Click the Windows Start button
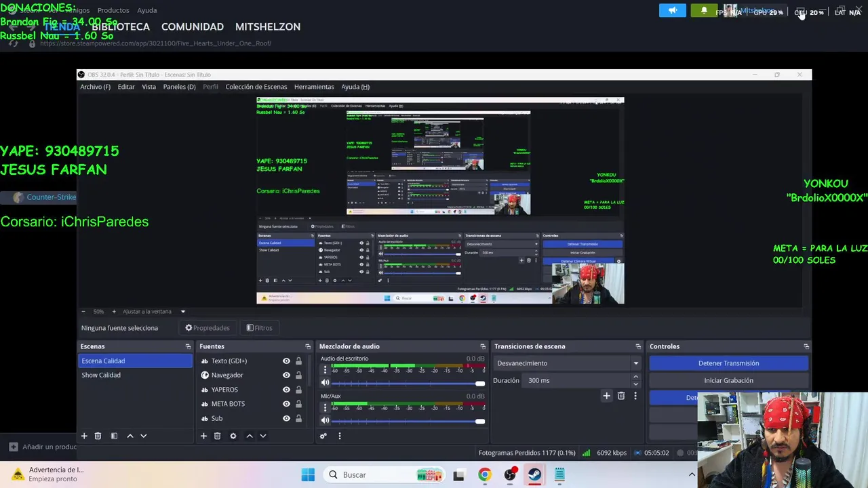 tap(308, 474)
